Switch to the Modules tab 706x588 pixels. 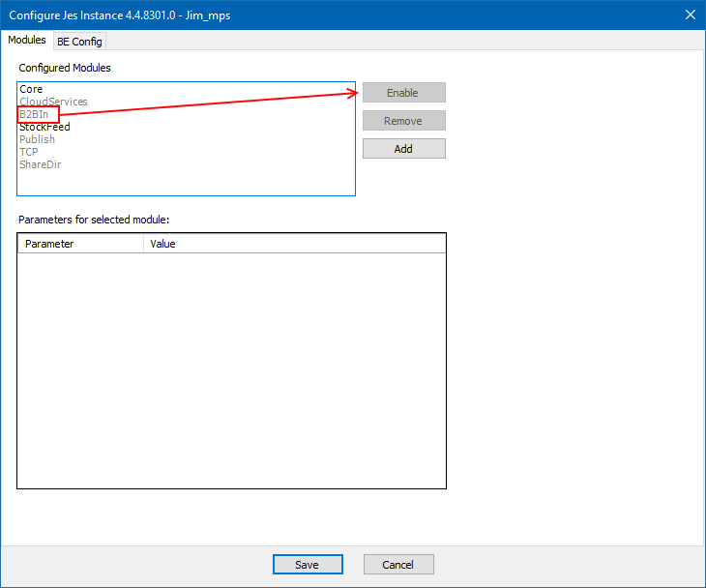pyautogui.click(x=27, y=40)
